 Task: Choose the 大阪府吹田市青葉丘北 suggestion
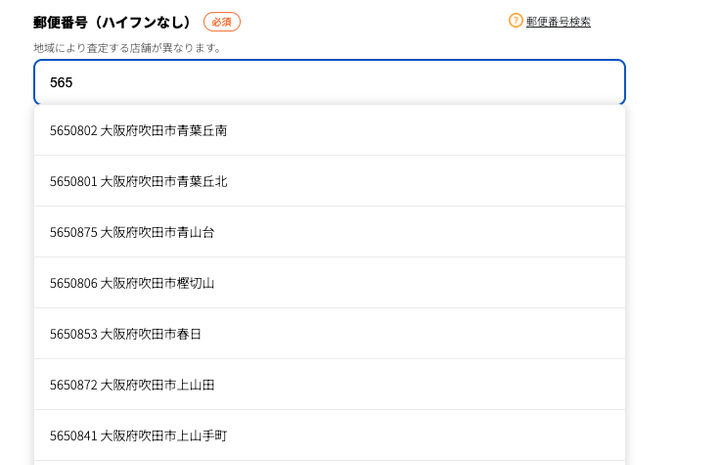pyautogui.click(x=164, y=181)
